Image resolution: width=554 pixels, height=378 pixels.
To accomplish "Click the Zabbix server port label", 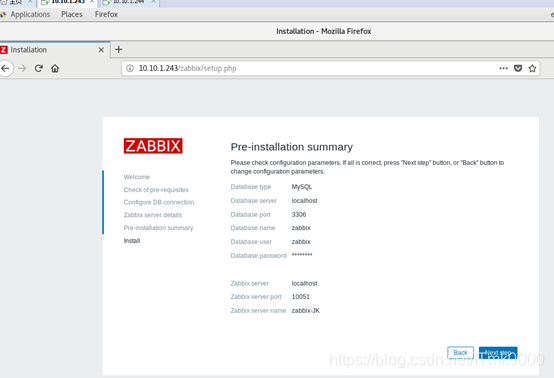I will 256,297.
